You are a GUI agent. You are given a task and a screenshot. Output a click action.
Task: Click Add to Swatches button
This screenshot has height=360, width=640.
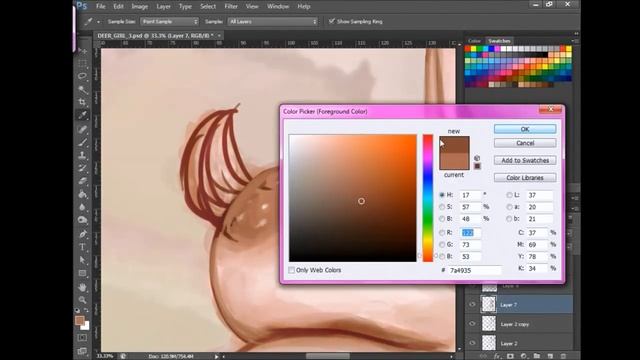click(x=525, y=160)
